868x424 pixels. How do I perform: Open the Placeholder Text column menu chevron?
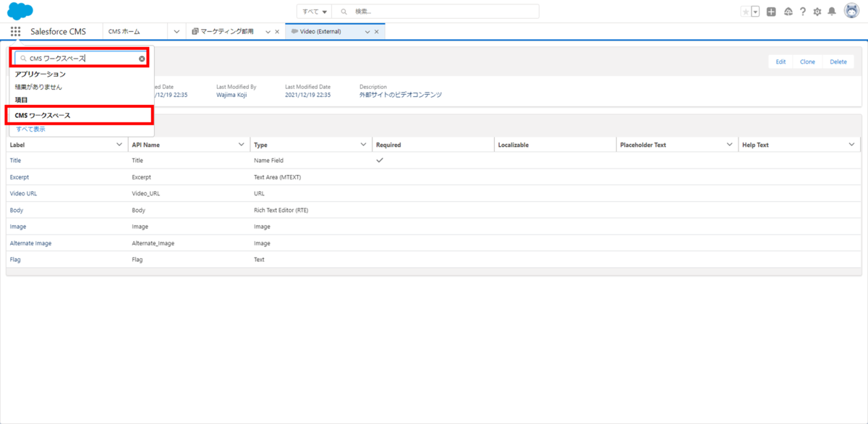[730, 145]
